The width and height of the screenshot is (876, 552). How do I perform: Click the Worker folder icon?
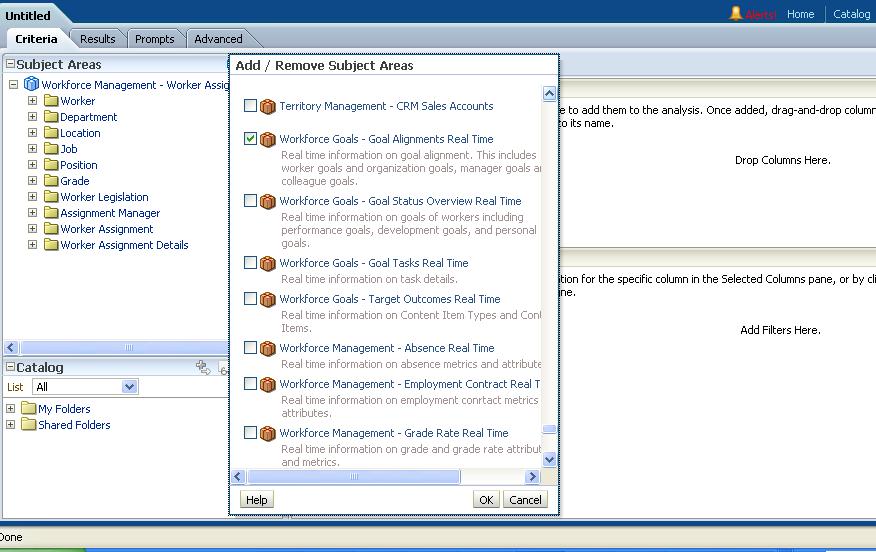click(51, 101)
